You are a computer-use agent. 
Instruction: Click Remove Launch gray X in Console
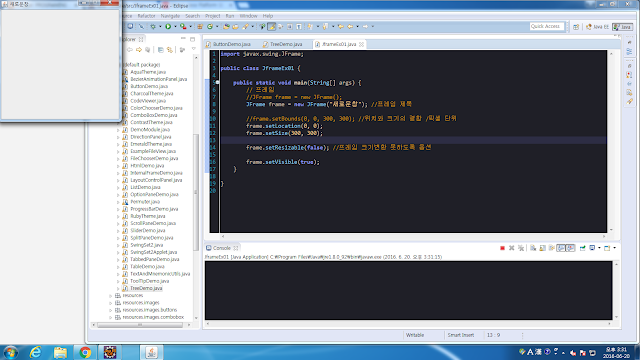click(x=511, y=248)
